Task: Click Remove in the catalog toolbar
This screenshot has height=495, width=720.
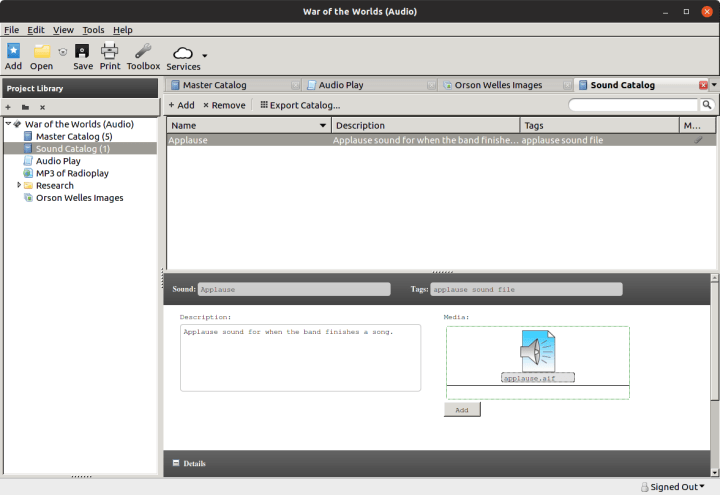Action: pyautogui.click(x=224, y=105)
